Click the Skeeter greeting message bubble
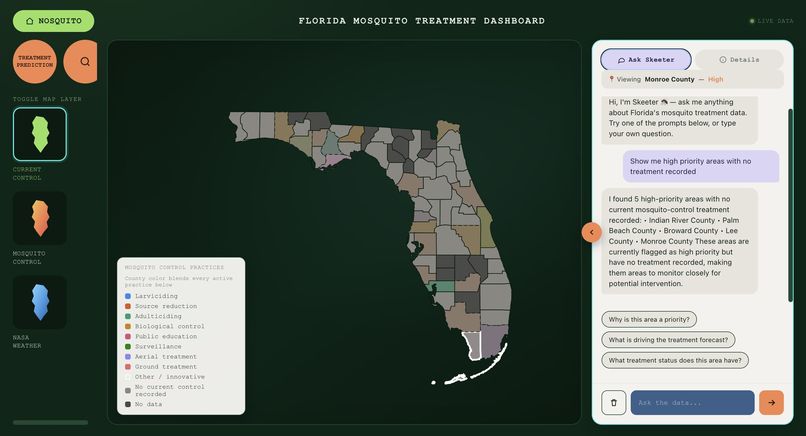The height and width of the screenshot is (436, 806). (x=680, y=118)
